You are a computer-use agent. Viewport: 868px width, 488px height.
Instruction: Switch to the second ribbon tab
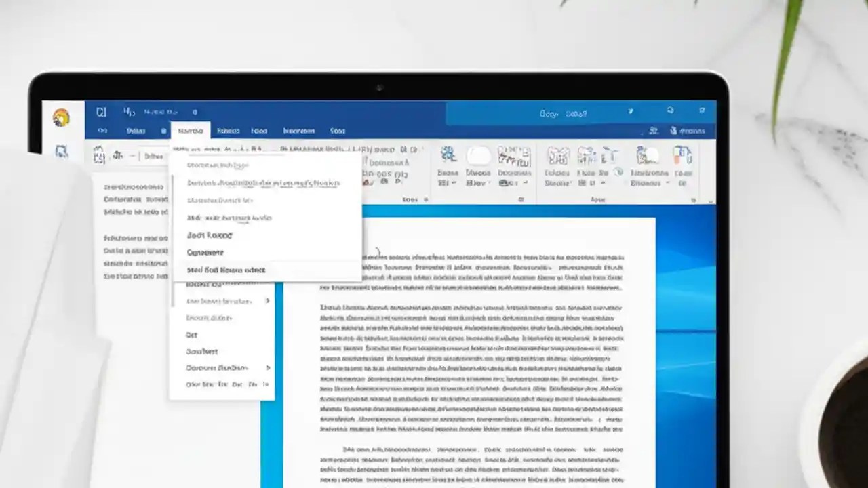(136, 131)
